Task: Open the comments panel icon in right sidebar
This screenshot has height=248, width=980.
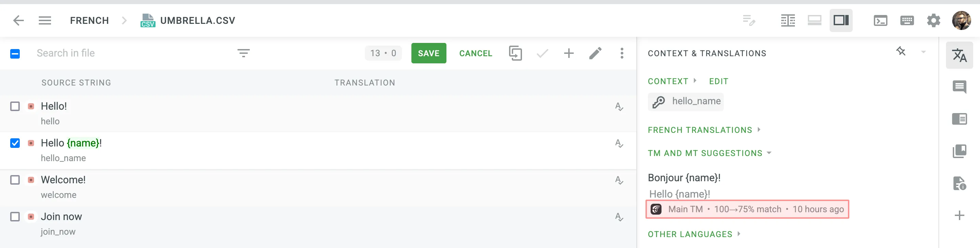Action: click(960, 87)
